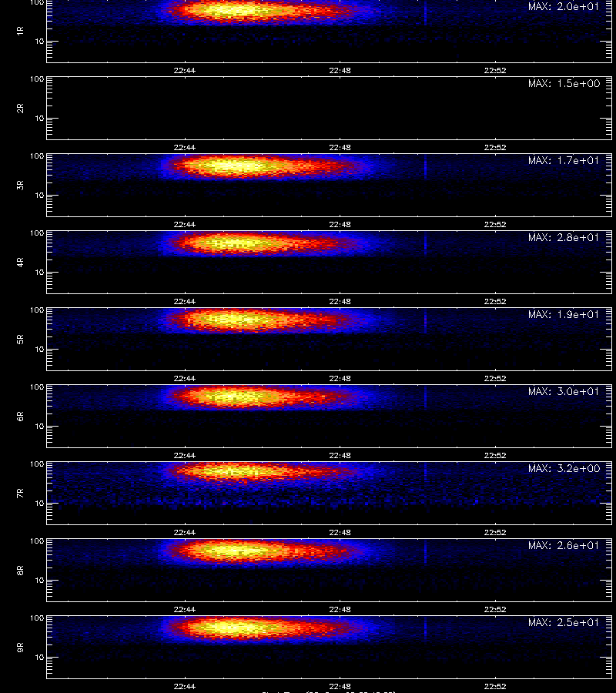Click the MAX: 1.5e+00 label in panel 2R

(x=564, y=83)
